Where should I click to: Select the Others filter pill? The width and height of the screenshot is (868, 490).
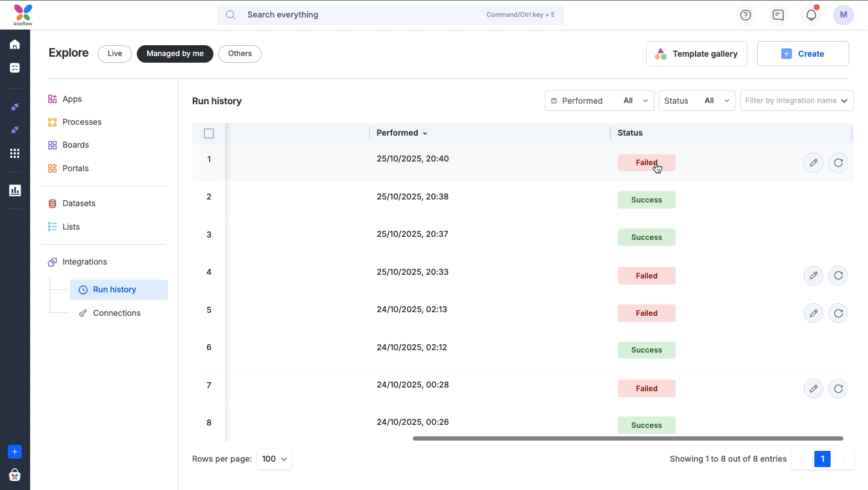(239, 54)
